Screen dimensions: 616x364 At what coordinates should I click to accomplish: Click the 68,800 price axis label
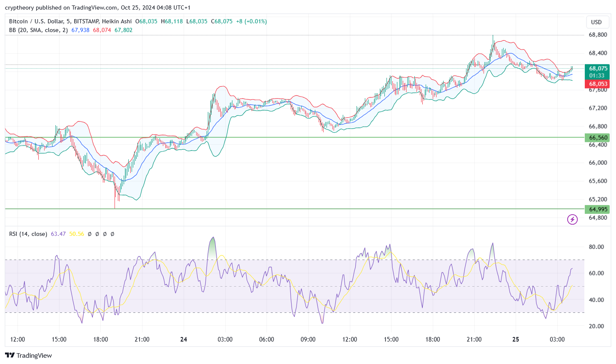[x=598, y=35]
